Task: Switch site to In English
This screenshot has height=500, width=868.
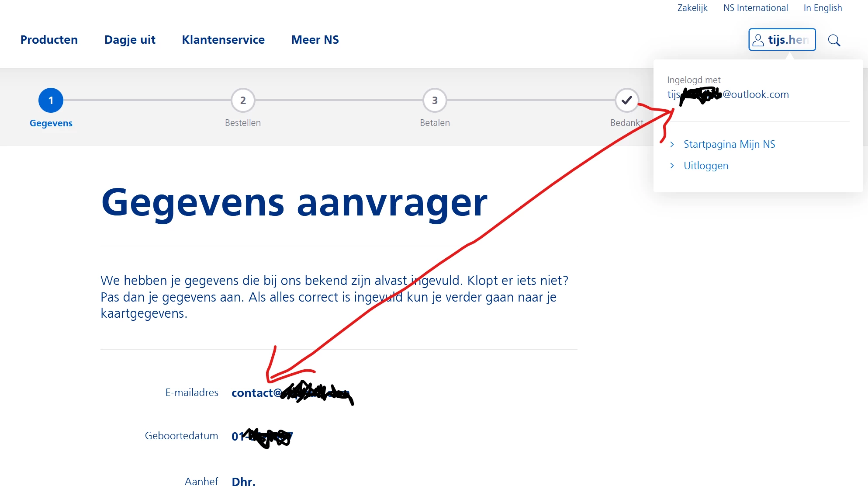Action: click(x=823, y=8)
